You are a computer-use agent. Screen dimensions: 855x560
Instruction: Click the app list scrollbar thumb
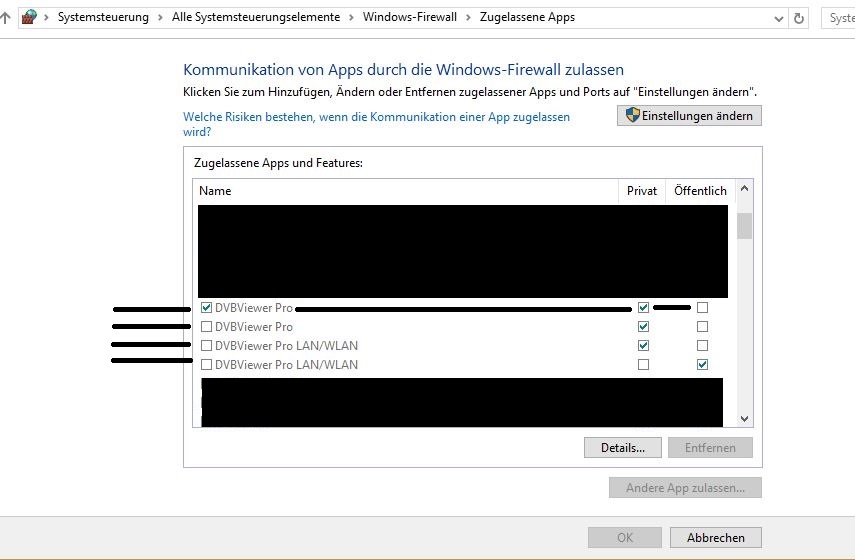tap(744, 226)
